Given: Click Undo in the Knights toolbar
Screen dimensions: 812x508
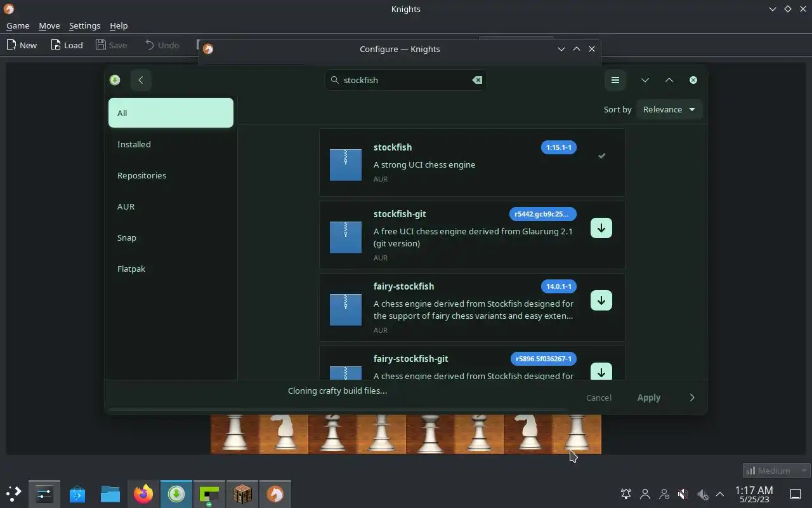Looking at the screenshot, I should pos(162,45).
